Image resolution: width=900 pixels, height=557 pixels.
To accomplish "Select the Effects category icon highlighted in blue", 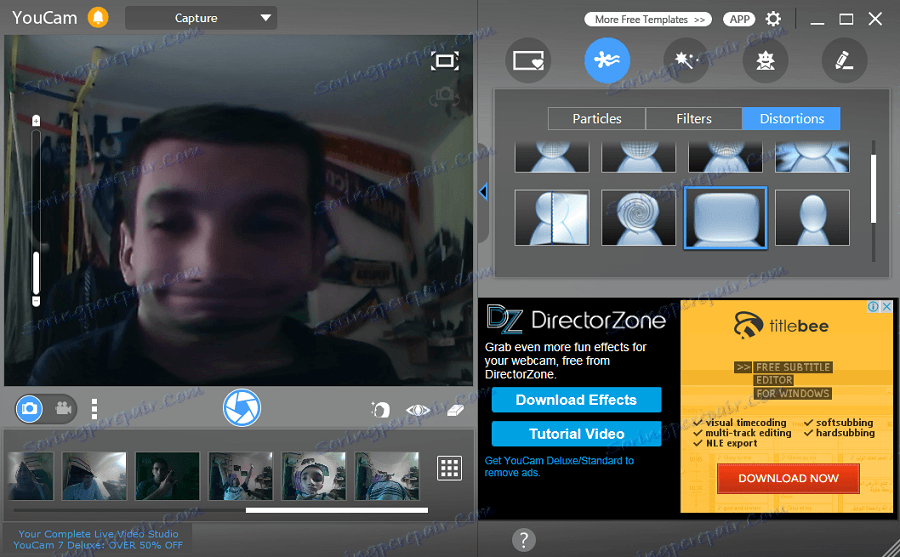I will (607, 60).
